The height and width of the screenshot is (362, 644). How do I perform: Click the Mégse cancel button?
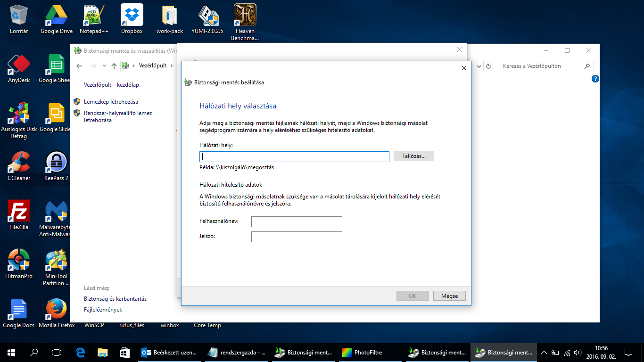point(449,296)
